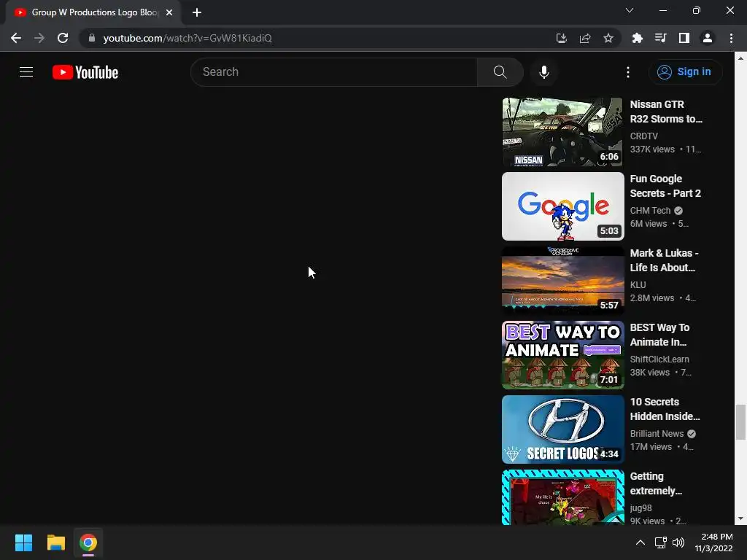Screen dimensions: 747x560
Task: Install app icon in address bar
Action: 561,38
